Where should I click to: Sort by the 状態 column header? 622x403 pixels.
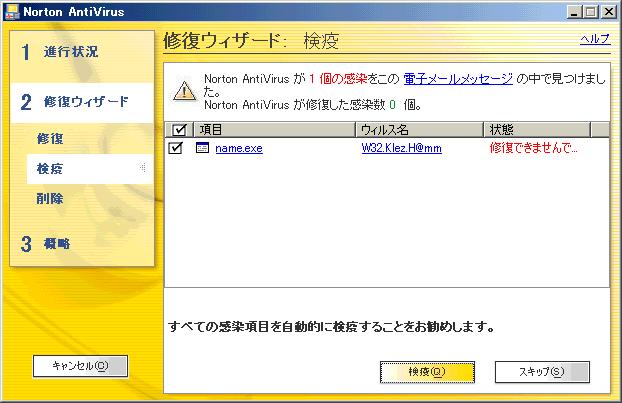pos(537,130)
